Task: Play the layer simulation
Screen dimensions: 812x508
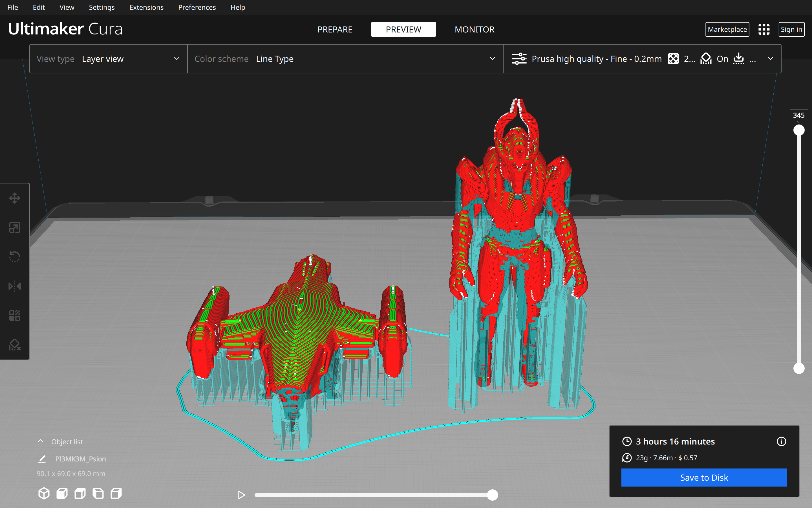Action: click(x=241, y=495)
